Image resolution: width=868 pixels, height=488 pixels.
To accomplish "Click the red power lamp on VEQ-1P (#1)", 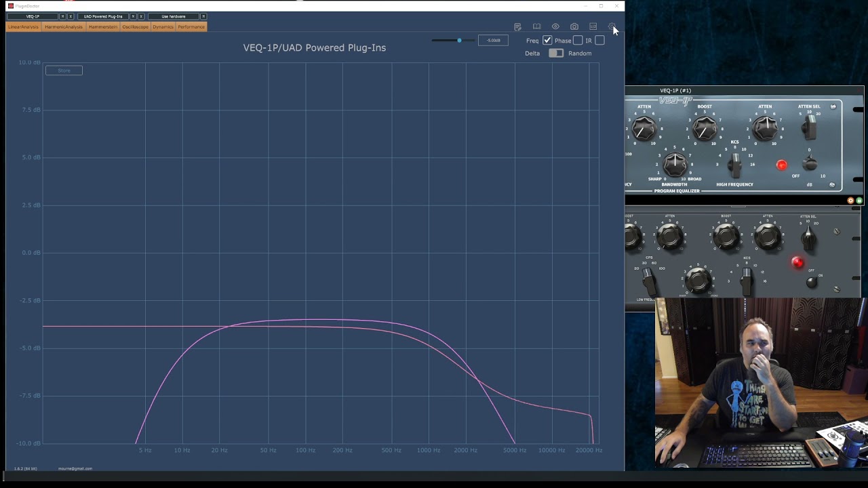I will [x=782, y=165].
